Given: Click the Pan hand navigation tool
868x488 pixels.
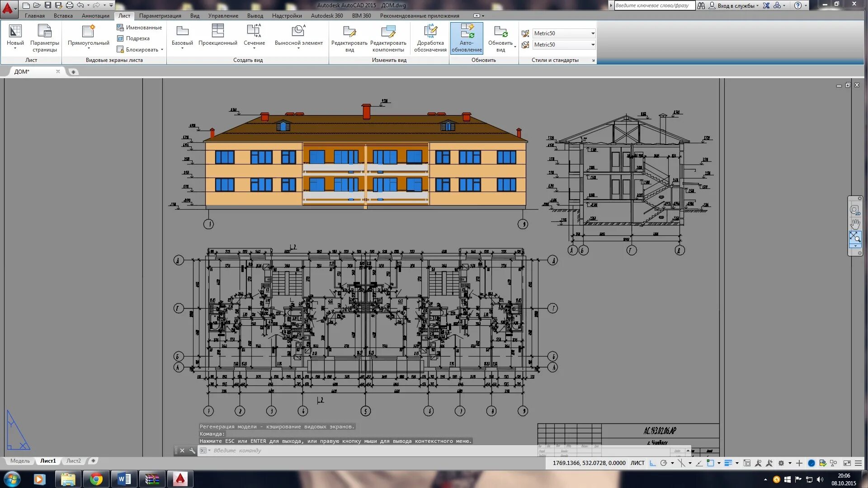Looking at the screenshot, I should 855,224.
